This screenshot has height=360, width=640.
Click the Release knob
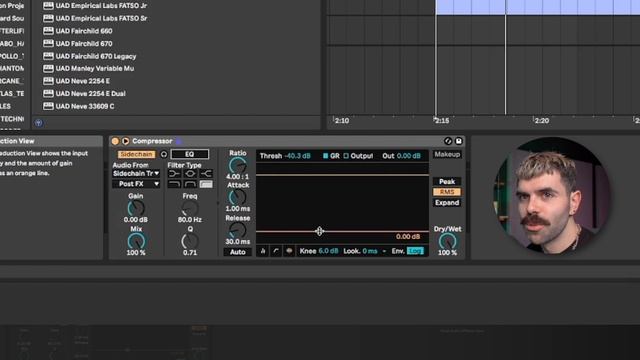[x=238, y=231]
